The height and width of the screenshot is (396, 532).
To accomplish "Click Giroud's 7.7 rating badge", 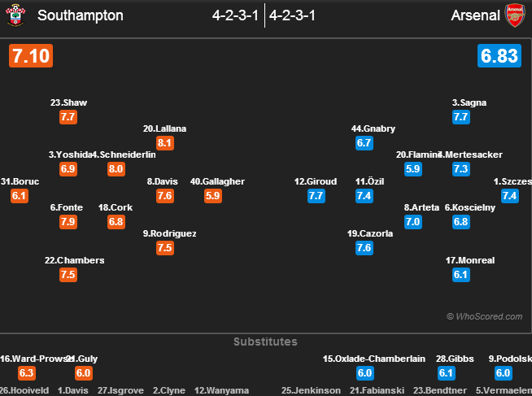I will click(x=316, y=196).
